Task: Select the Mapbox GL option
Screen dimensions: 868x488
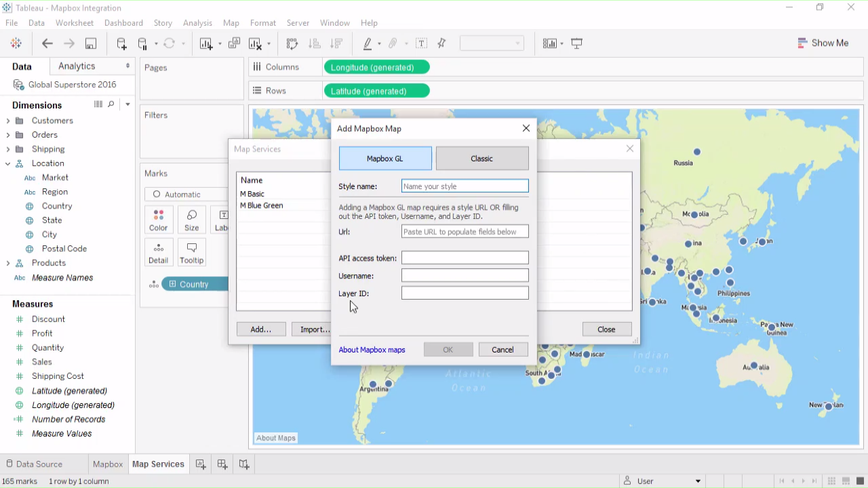Action: pyautogui.click(x=384, y=159)
